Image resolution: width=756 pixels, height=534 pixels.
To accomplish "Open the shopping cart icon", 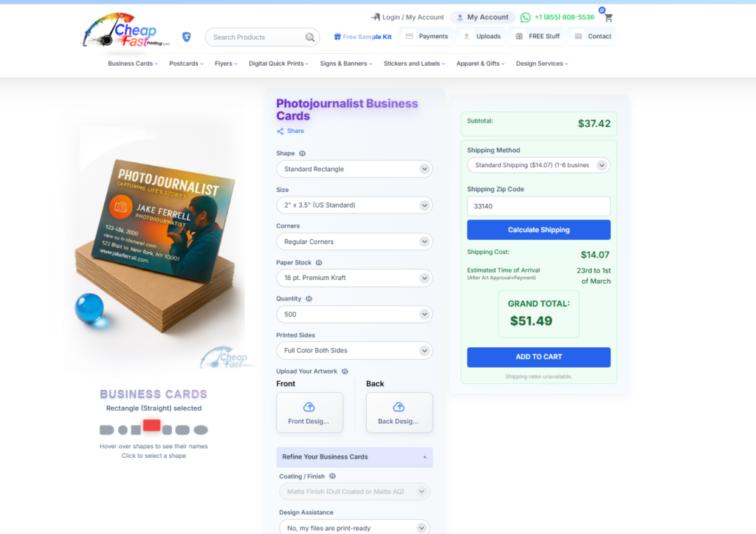I will [608, 18].
